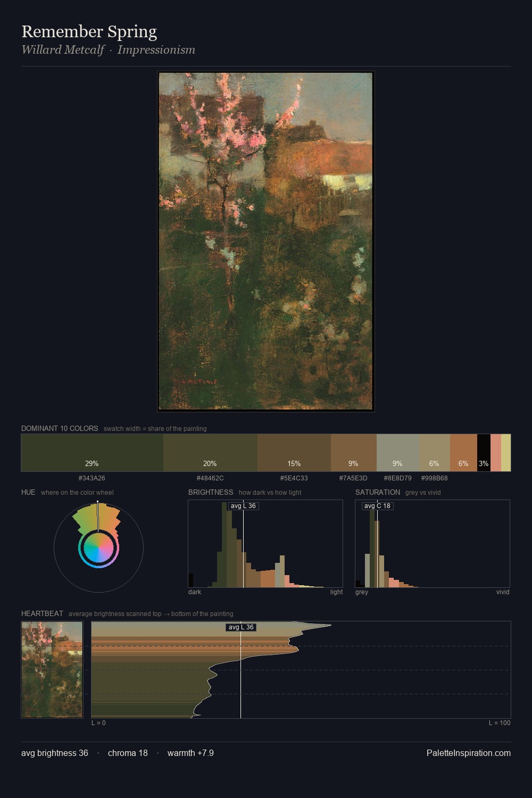Click 'Willard Metcalf · Impressionism' subtitle
Screen dimensions: 532x798
109,50
